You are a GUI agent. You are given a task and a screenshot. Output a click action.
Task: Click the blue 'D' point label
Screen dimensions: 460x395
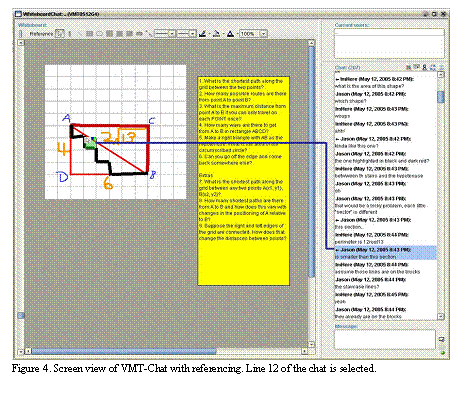pyautogui.click(x=63, y=177)
